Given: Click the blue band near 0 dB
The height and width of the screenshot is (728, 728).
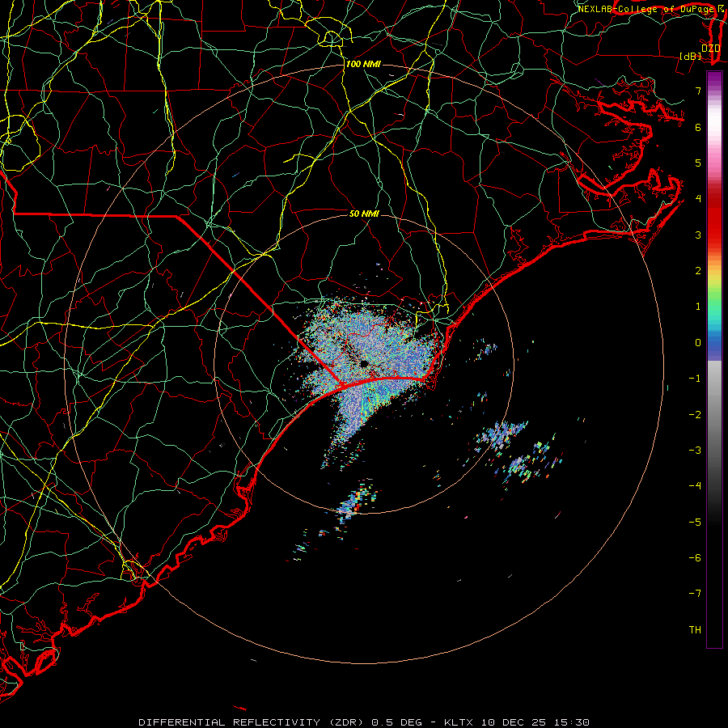Looking at the screenshot, I should tap(714, 346).
